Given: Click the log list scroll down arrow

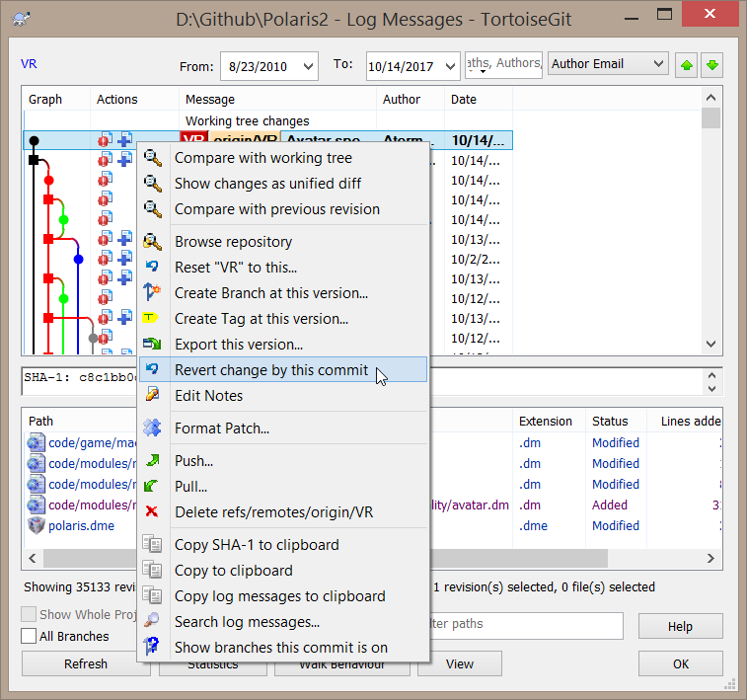Looking at the screenshot, I should coord(710,344).
